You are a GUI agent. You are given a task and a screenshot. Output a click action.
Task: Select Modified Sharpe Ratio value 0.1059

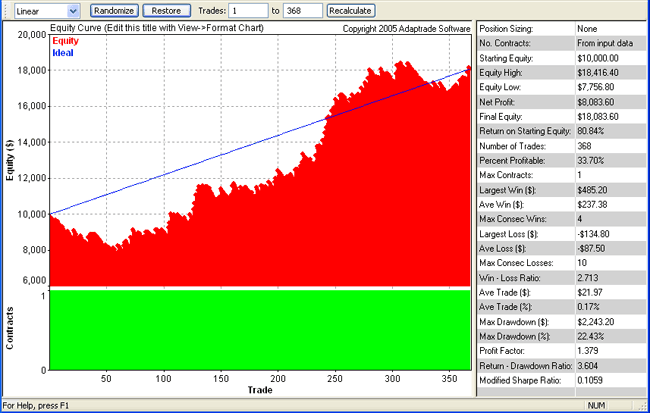point(589,380)
